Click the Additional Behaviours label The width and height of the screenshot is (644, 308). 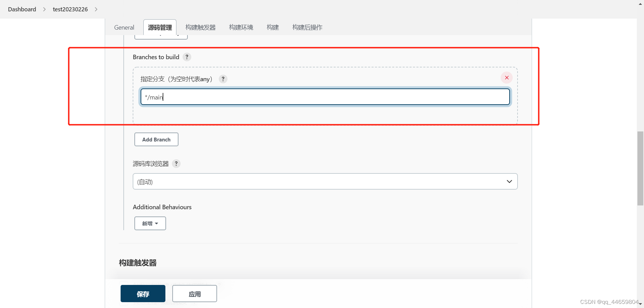point(162,207)
